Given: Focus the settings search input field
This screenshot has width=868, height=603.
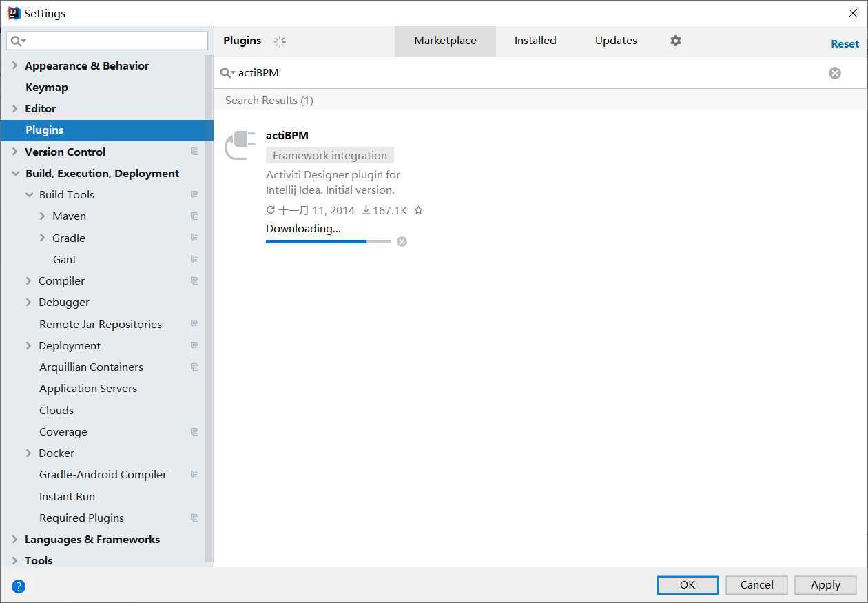Looking at the screenshot, I should pos(114,41).
